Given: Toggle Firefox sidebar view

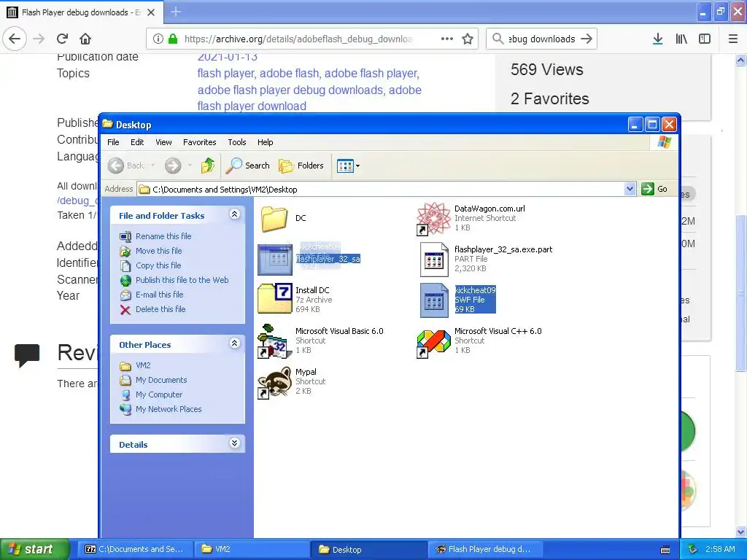Looking at the screenshot, I should point(705,39).
